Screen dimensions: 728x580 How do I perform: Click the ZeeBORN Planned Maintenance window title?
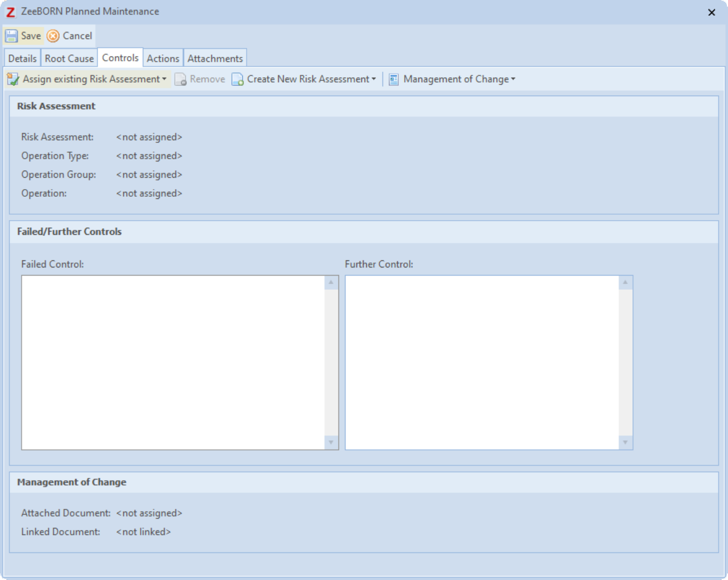click(x=90, y=11)
